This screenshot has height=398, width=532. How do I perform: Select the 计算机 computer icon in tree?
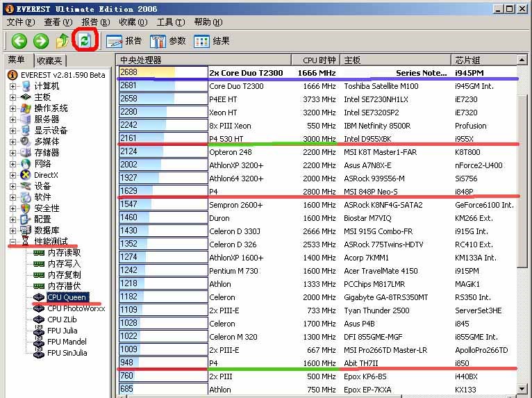point(26,86)
